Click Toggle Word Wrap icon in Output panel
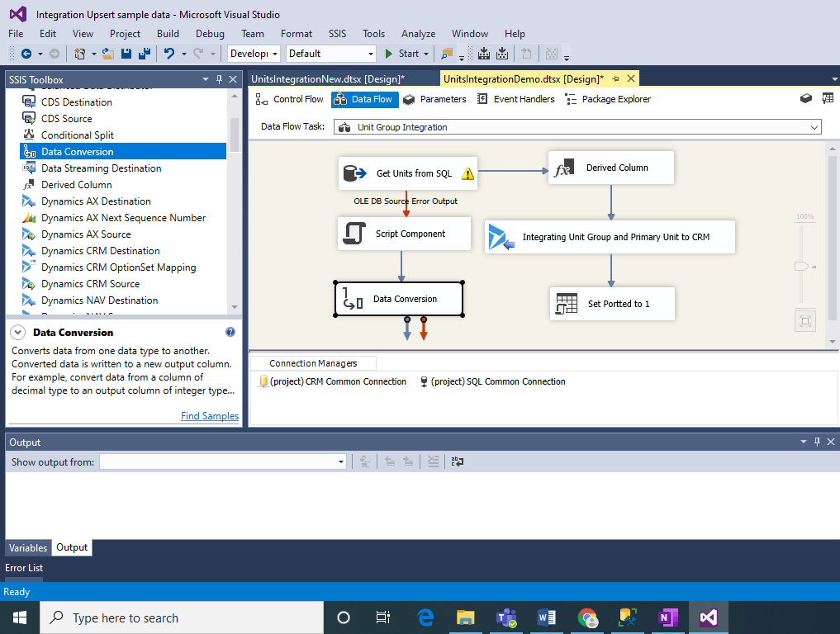Image resolution: width=840 pixels, height=634 pixels. pyautogui.click(x=457, y=461)
